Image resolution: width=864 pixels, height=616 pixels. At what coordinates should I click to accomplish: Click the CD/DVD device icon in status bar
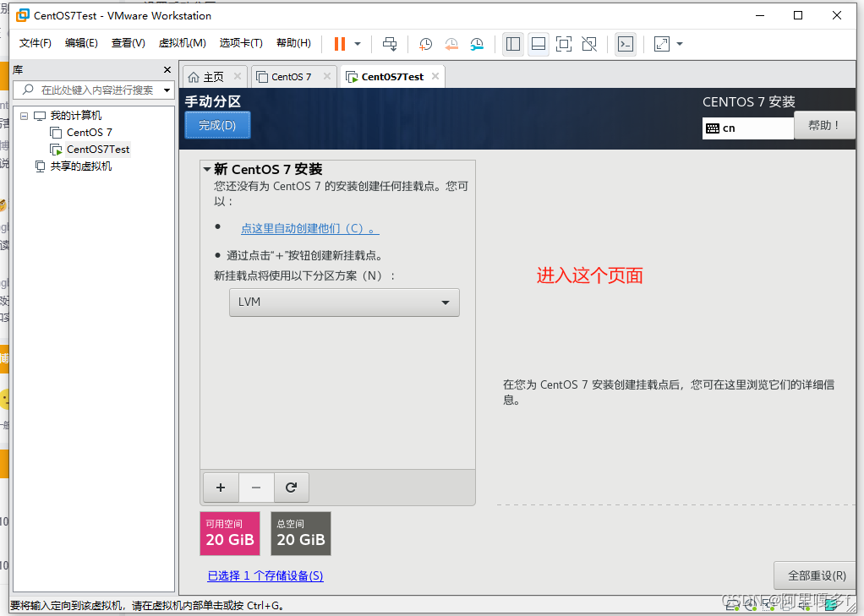752,606
